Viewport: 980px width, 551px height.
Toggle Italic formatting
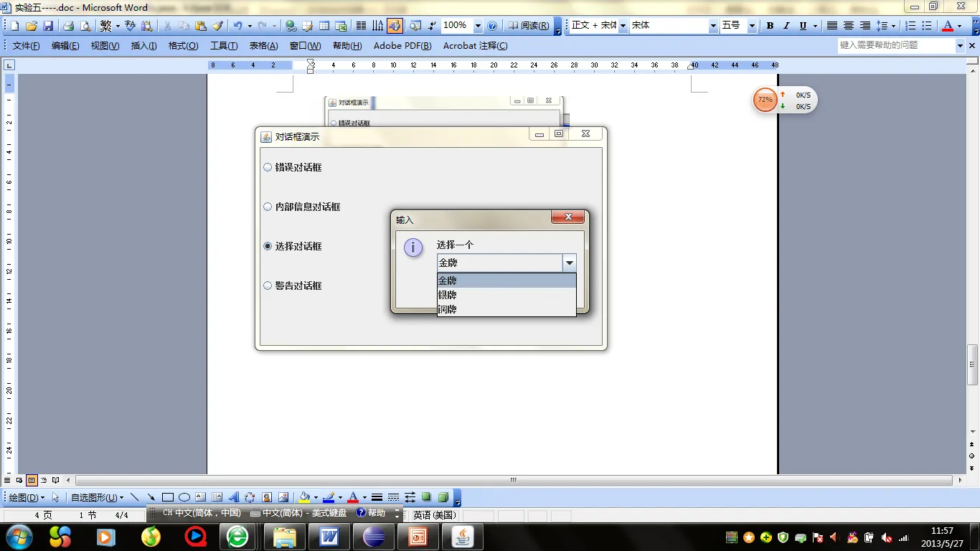tap(786, 26)
